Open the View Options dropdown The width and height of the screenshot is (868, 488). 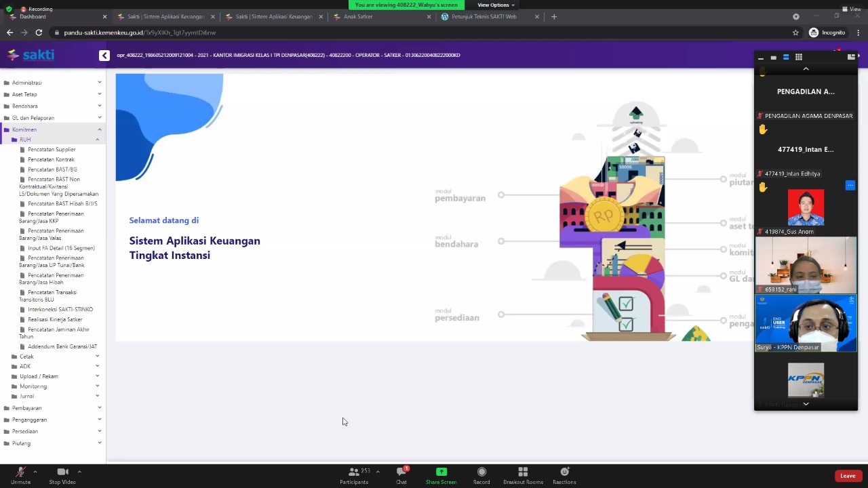coord(496,5)
